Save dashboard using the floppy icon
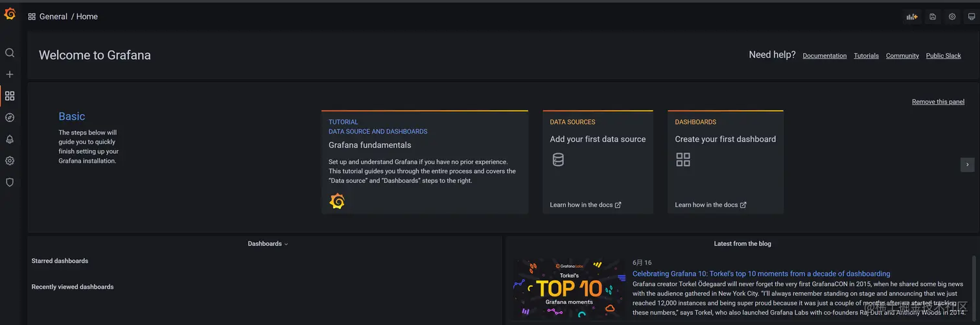The width and height of the screenshot is (980, 325). [x=933, y=17]
